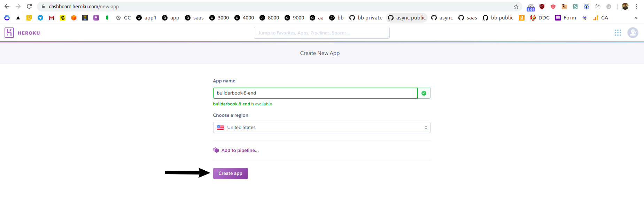Click the GC bookmark
Viewport: 644px width, 203px height.
coord(123,18)
